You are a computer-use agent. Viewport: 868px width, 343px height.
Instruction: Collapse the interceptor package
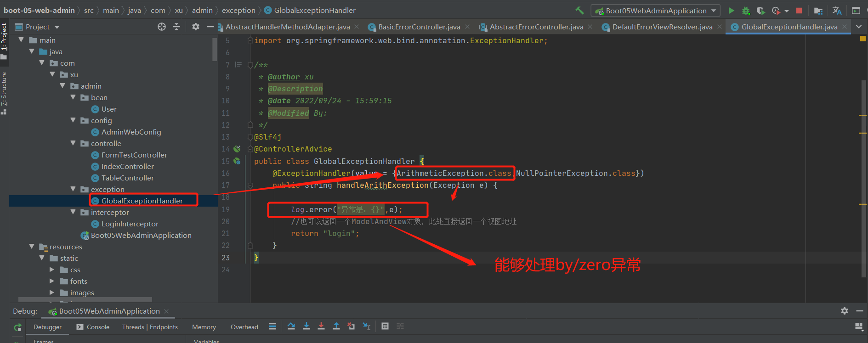[73, 212]
